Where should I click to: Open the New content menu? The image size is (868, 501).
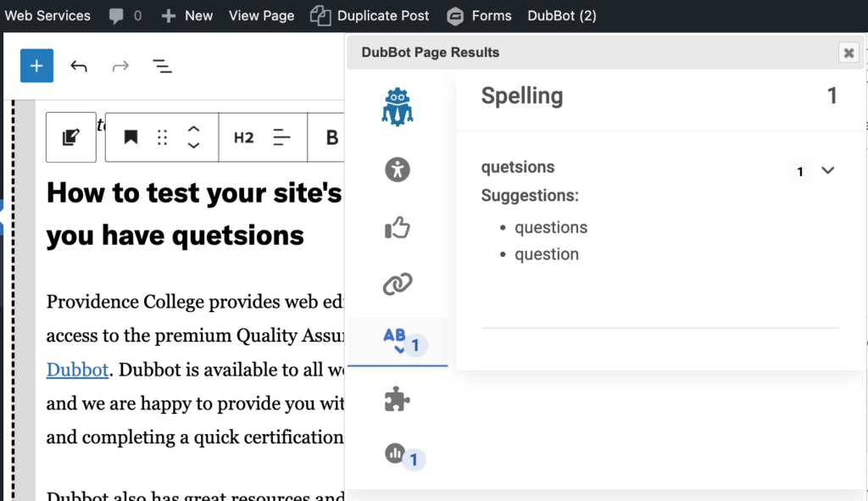(x=187, y=15)
